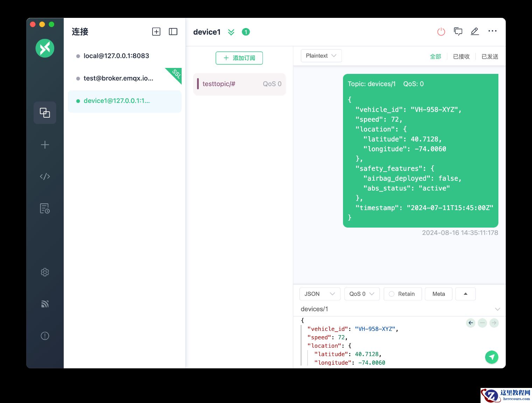Go to next payload with right arrow
This screenshot has width=532, height=403.
pos(494,323)
